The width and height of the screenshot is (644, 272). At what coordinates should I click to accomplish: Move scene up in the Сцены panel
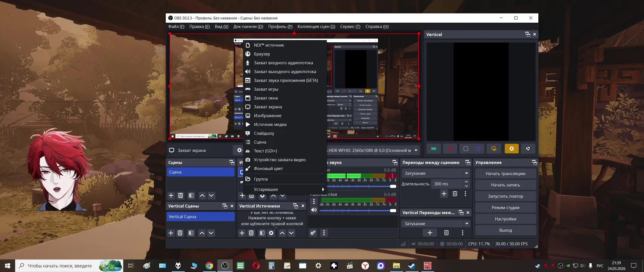point(202,195)
